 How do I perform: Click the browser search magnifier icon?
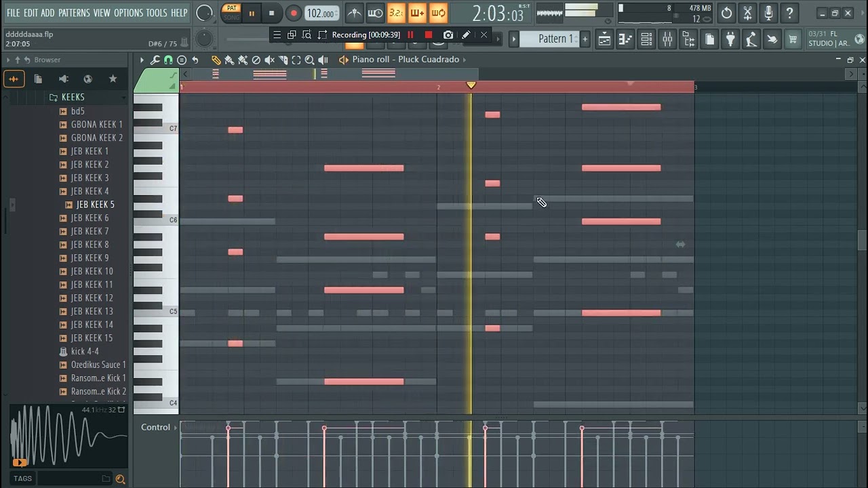coord(120,479)
